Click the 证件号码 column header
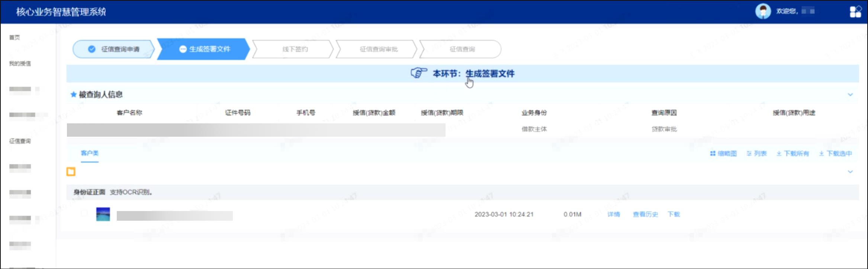The height and width of the screenshot is (269, 868). (x=238, y=113)
